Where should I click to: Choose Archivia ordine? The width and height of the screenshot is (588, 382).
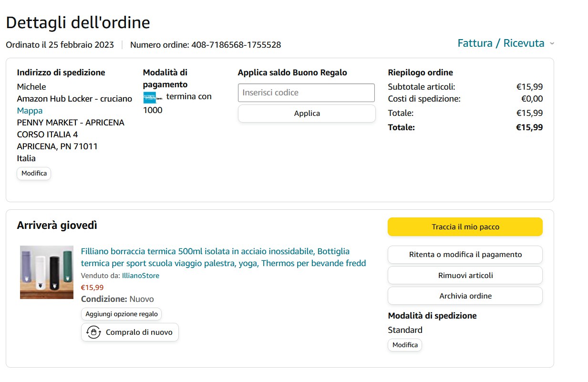465,296
